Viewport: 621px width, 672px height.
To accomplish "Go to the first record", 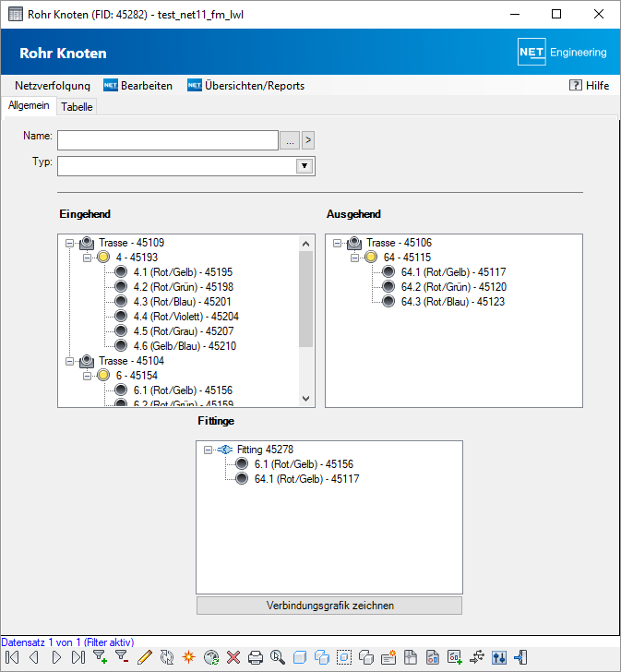I will point(13,658).
